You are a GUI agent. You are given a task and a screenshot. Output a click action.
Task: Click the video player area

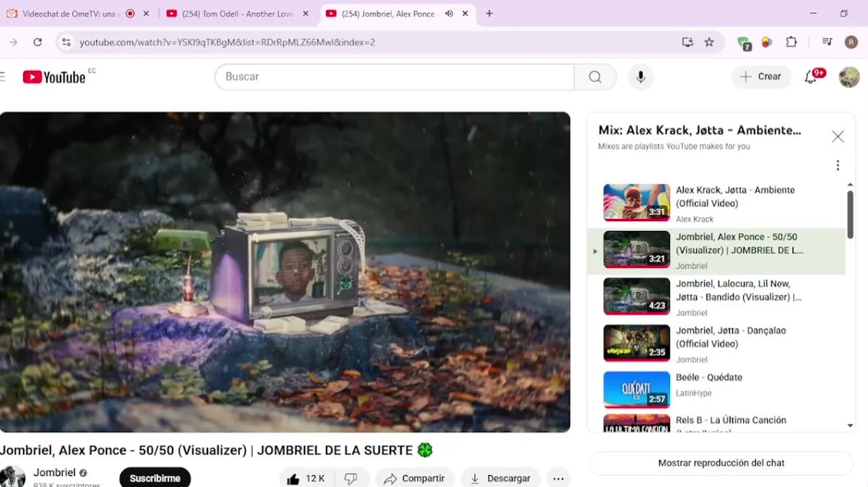[x=285, y=272]
